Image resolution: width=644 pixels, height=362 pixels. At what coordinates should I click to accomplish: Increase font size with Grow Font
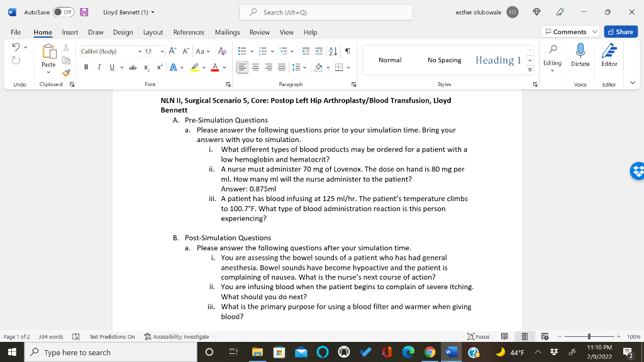click(x=172, y=51)
